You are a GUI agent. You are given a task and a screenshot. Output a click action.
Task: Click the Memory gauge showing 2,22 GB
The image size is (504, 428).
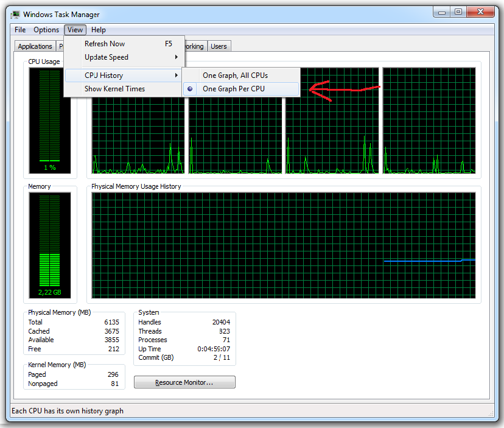point(50,245)
